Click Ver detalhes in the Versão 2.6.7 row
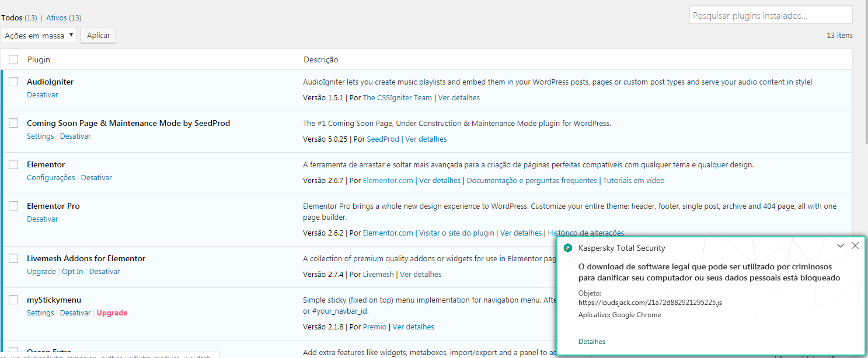Image resolution: width=868 pixels, height=358 pixels. (440, 181)
